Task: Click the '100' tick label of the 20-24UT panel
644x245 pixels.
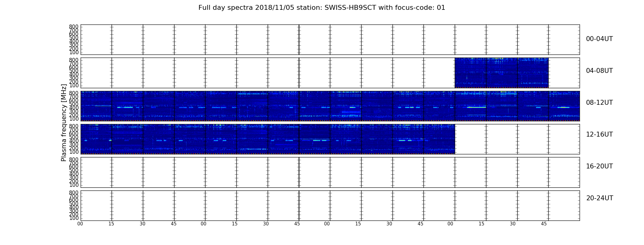Action: 74,218
